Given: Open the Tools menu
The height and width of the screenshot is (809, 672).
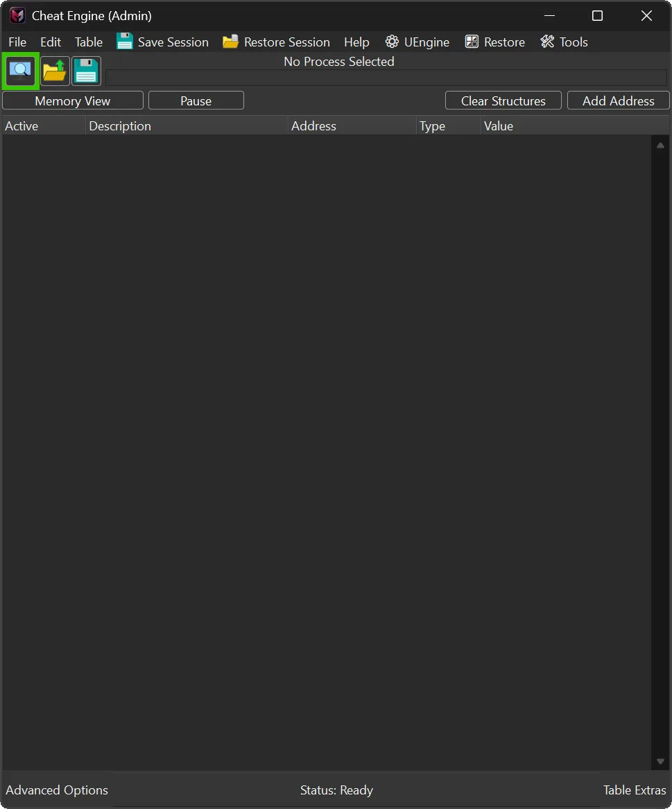Looking at the screenshot, I should [x=564, y=42].
